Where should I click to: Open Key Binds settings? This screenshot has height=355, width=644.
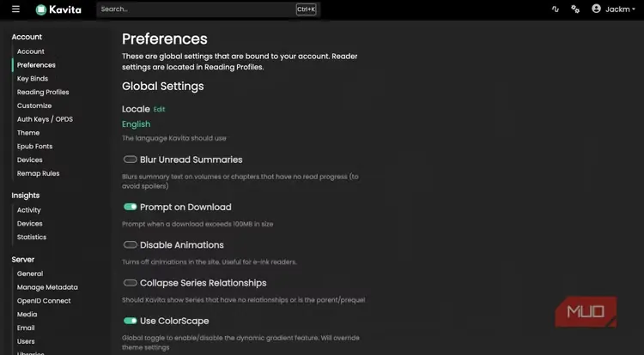33,78
